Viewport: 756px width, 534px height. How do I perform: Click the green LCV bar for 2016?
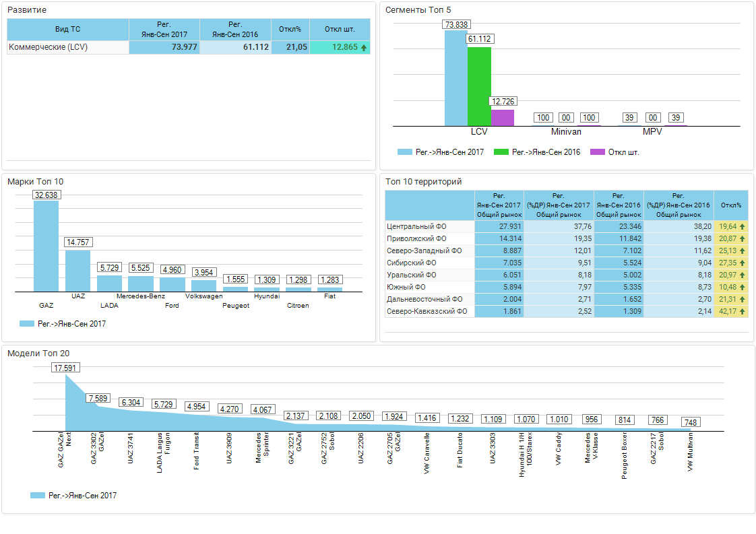point(479,86)
